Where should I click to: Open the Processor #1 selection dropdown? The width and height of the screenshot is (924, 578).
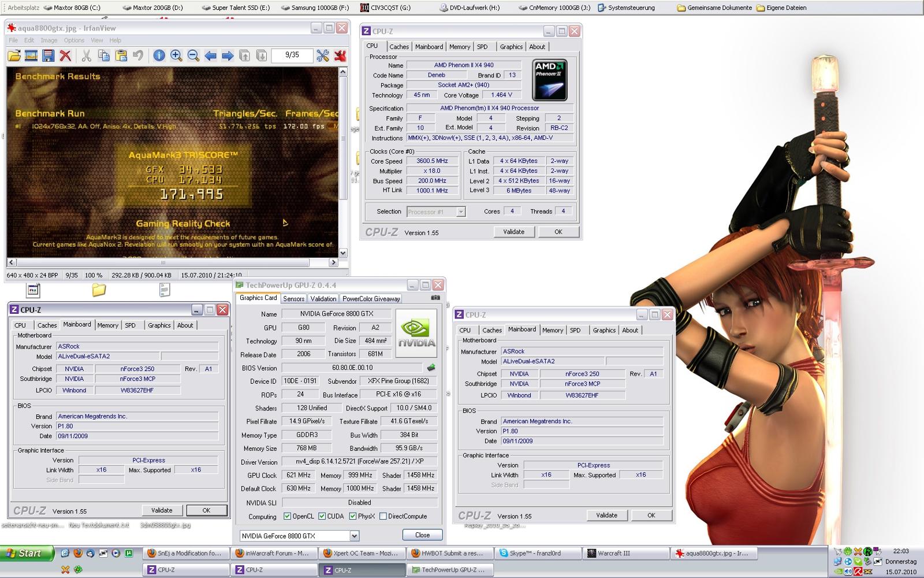[x=436, y=212]
